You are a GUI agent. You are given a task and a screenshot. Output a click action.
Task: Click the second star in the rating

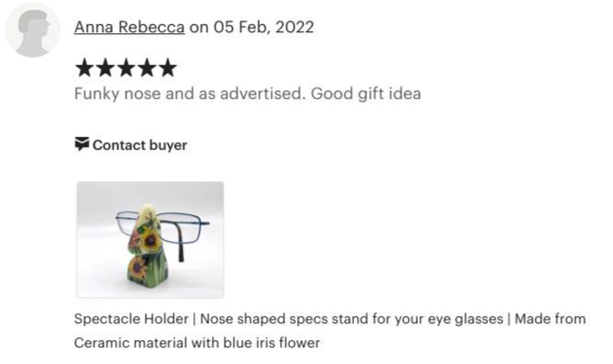[x=105, y=67]
